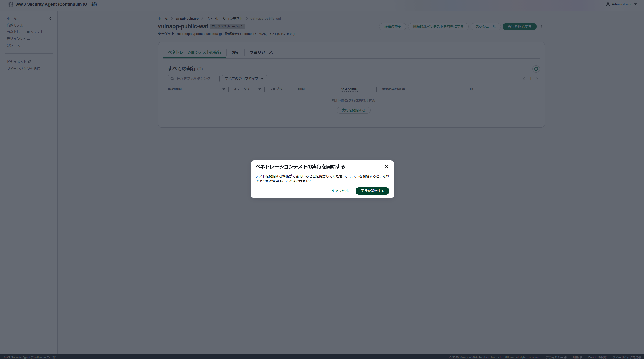644x359 pixels.
Task: Open ホーム in the sidebar
Action: coord(12,19)
